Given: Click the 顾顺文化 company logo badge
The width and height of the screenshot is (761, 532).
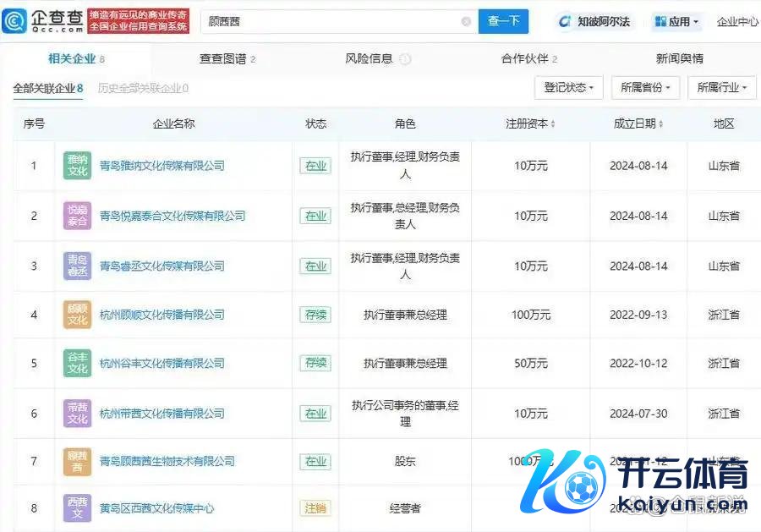Looking at the screenshot, I should (77, 315).
